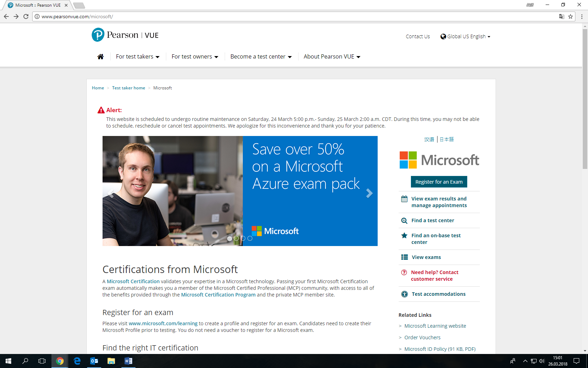Click the browser forward arrow
Viewport: 588px width, 368px height.
16,16
